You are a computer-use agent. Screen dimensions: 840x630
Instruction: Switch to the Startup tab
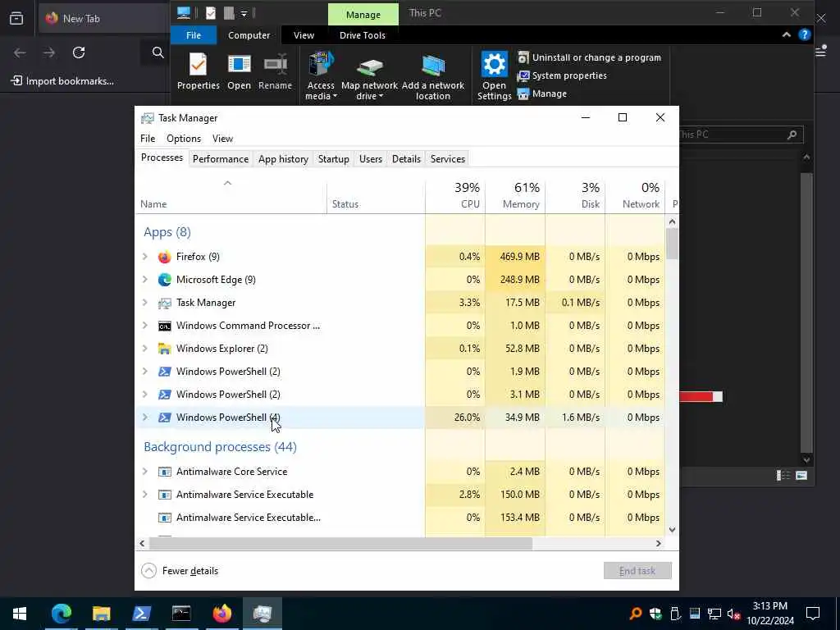pos(333,159)
